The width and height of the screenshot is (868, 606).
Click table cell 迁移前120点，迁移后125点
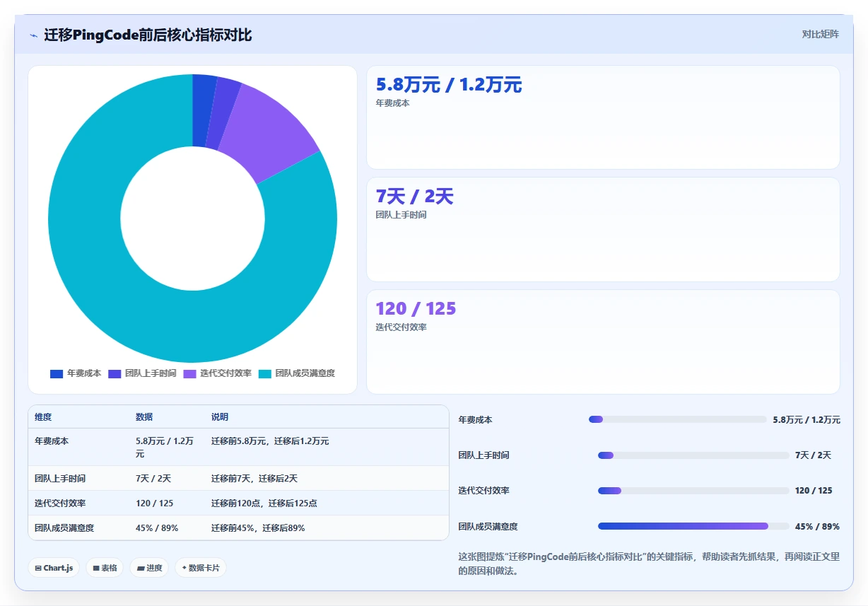coord(264,503)
